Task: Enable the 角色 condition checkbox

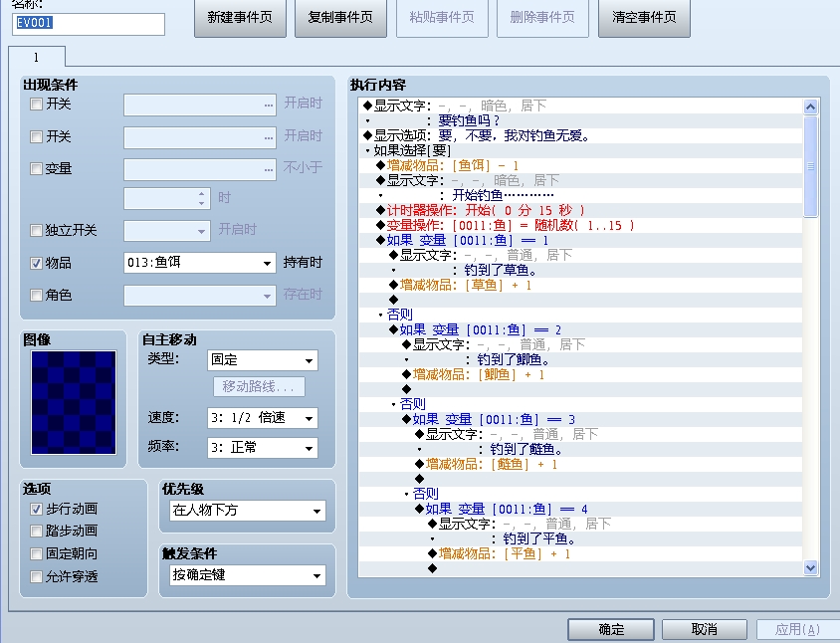Action: click(x=36, y=296)
